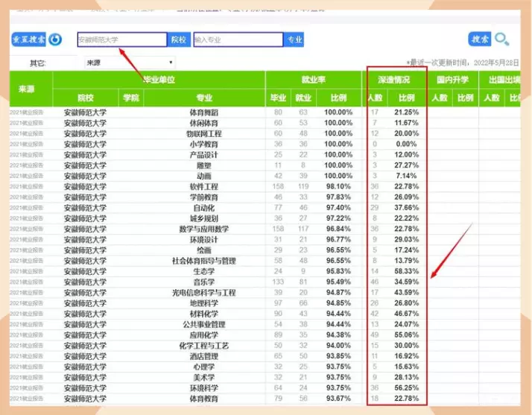This screenshot has height=415, width=532.
Task: Select the 动画 major cell
Action: pos(204,176)
